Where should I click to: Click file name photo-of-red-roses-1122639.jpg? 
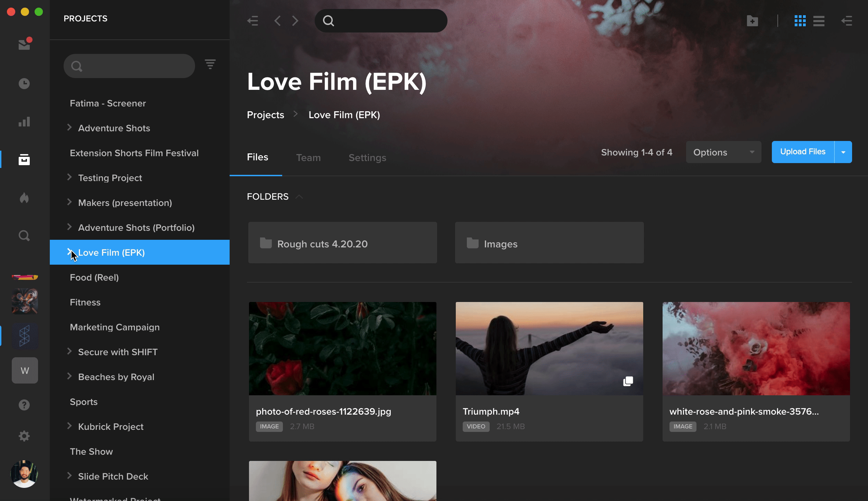323,412
